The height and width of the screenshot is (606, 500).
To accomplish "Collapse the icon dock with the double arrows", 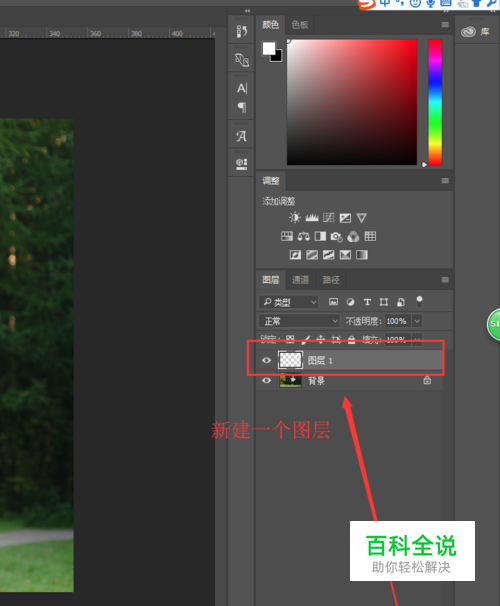I will (247, 11).
